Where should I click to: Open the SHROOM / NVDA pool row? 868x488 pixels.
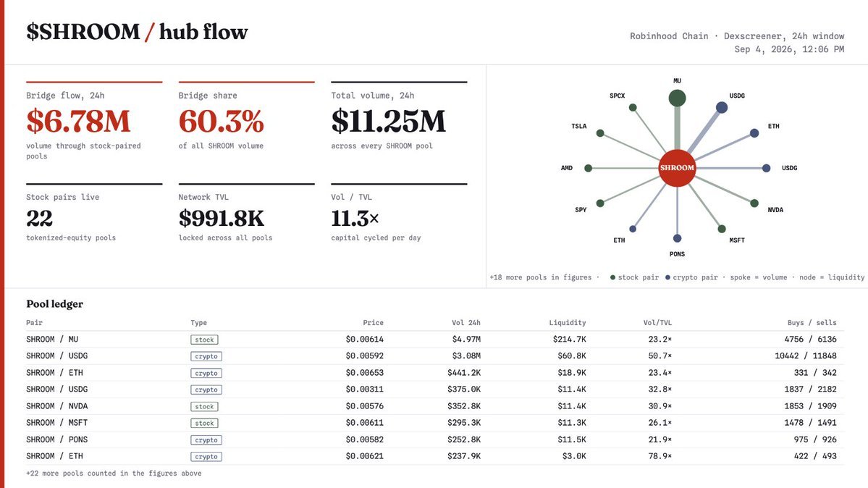[x=434, y=406]
